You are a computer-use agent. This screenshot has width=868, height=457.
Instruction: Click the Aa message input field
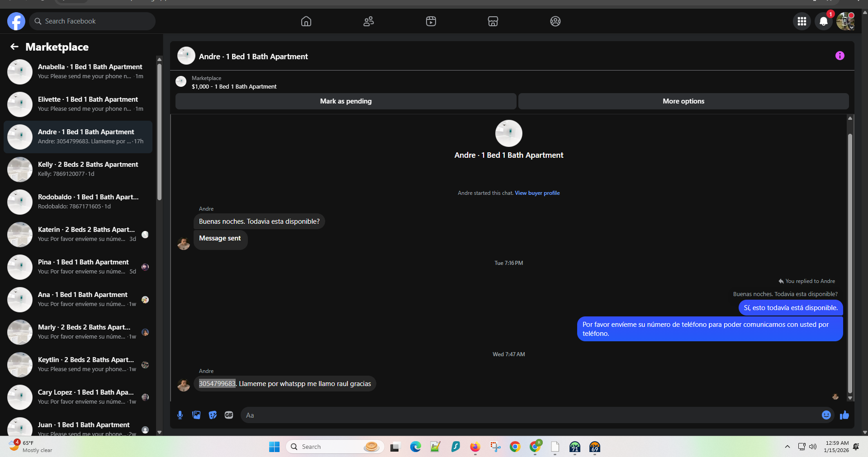(529, 415)
